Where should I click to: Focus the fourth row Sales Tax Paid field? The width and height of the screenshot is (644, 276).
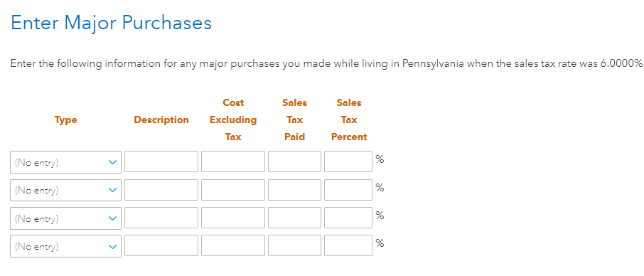click(294, 245)
